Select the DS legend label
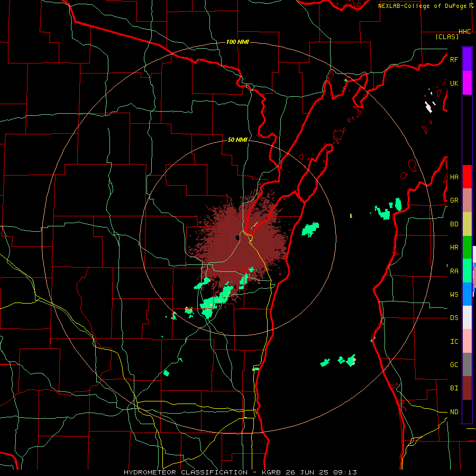 click(x=454, y=317)
